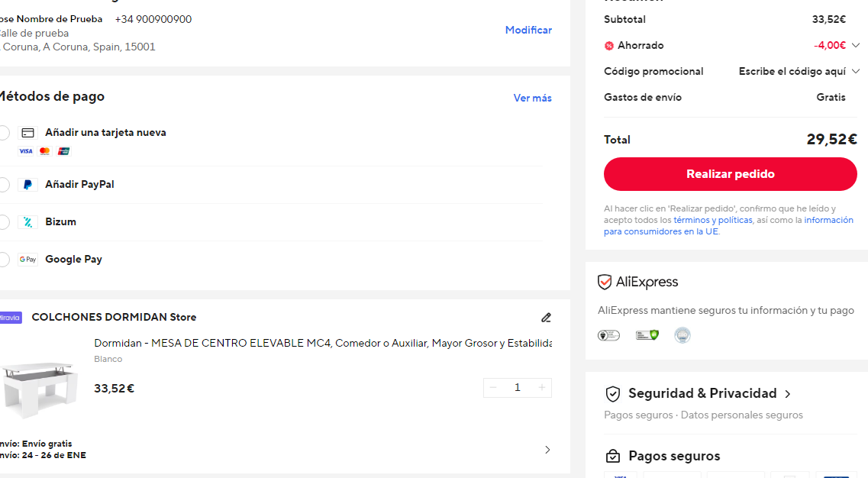The width and height of the screenshot is (868, 478).
Task: Click the Blanco color variant text
Action: pyautogui.click(x=108, y=359)
